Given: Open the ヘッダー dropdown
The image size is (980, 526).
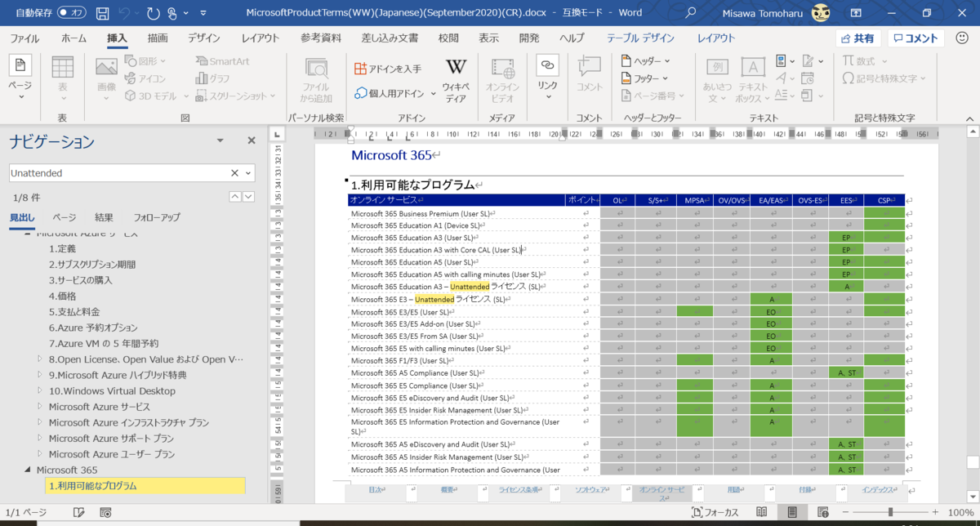Looking at the screenshot, I should coord(645,61).
